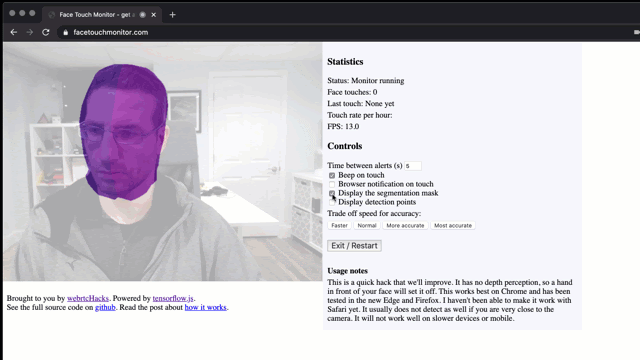This screenshot has width=640, height=360.
Task: Select Normal accuracy setting
Action: coord(367,225)
